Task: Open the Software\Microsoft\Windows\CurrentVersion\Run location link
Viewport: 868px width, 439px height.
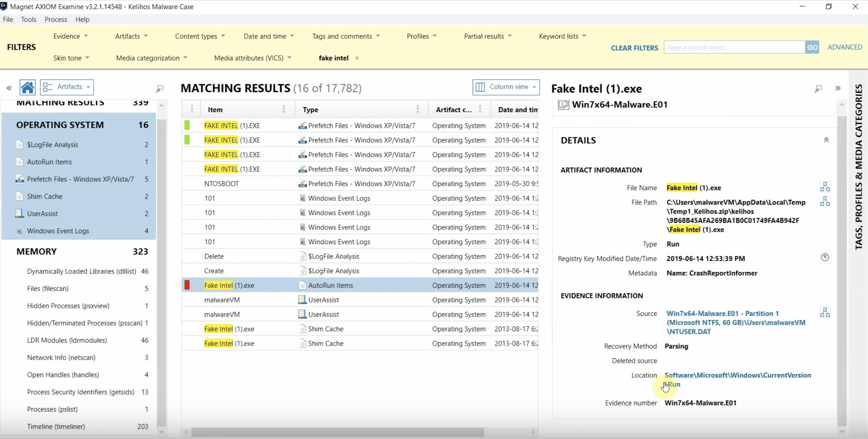Action: point(738,380)
